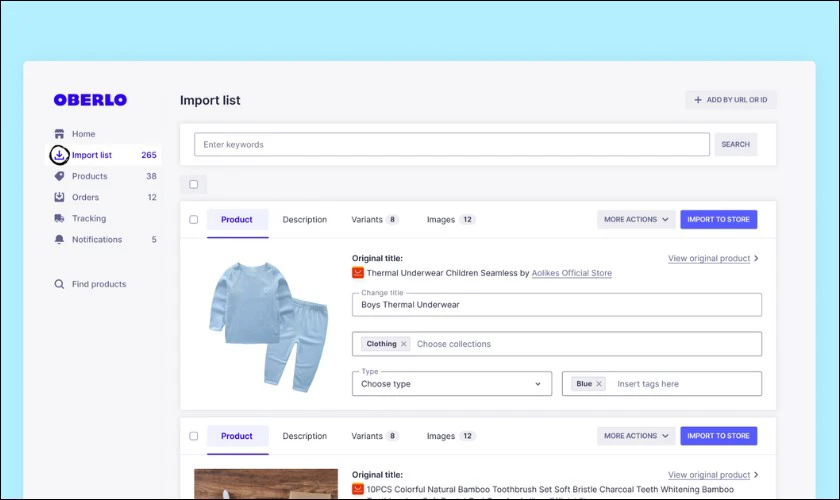This screenshot has width=840, height=500.
Task: View original product for Bamboo Toothbrush
Action: click(709, 475)
